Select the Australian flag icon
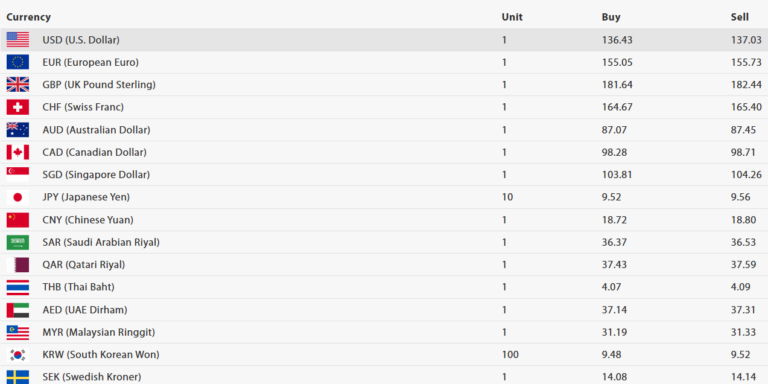 point(18,130)
